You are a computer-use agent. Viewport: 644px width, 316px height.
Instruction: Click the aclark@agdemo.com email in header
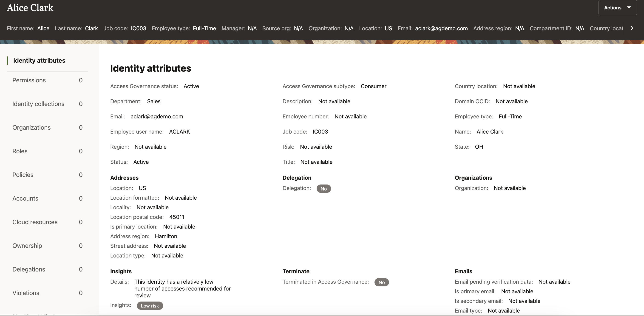(441, 28)
